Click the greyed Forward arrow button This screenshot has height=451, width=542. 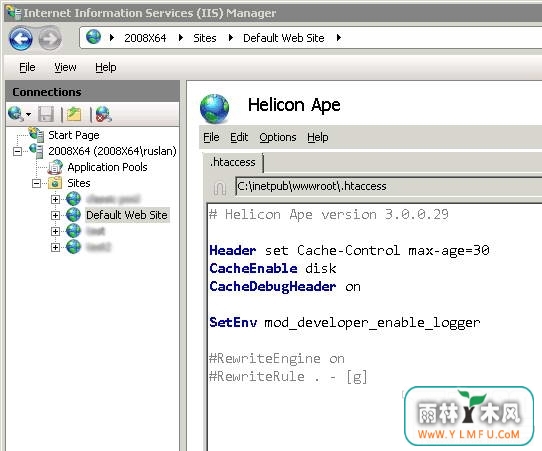pos(50,39)
